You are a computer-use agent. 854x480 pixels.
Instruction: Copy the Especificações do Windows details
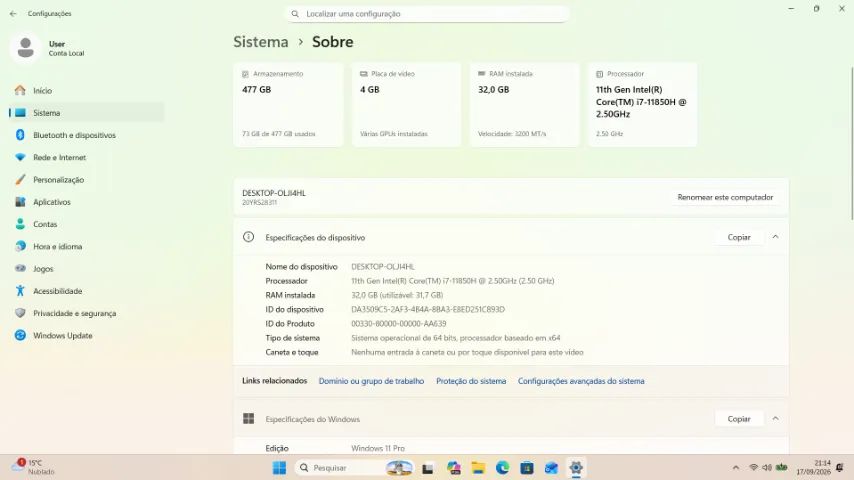(x=739, y=419)
